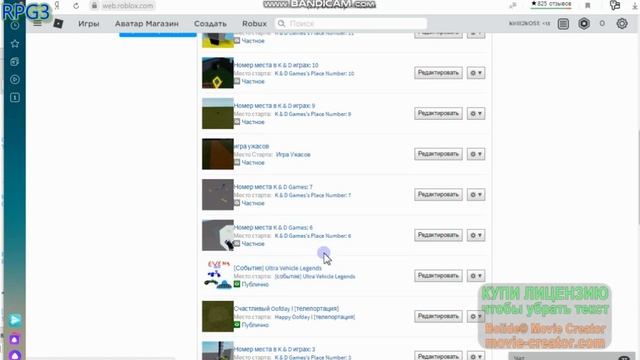Open the Игры menu tab
The height and width of the screenshot is (360, 640).
[89, 24]
